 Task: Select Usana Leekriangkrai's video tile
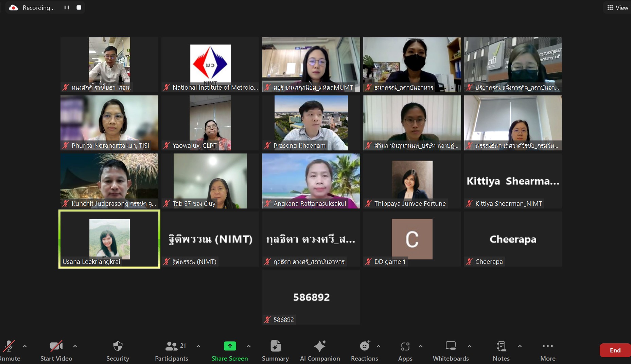pos(109,239)
